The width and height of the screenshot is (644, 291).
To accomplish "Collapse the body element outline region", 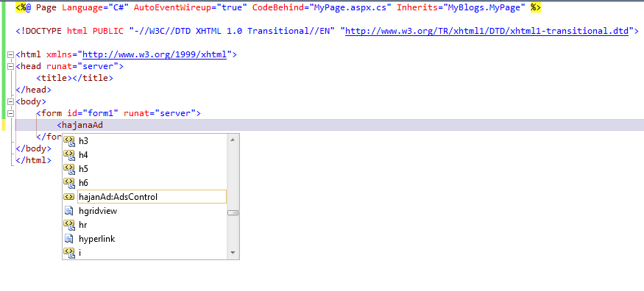I will tap(11, 101).
